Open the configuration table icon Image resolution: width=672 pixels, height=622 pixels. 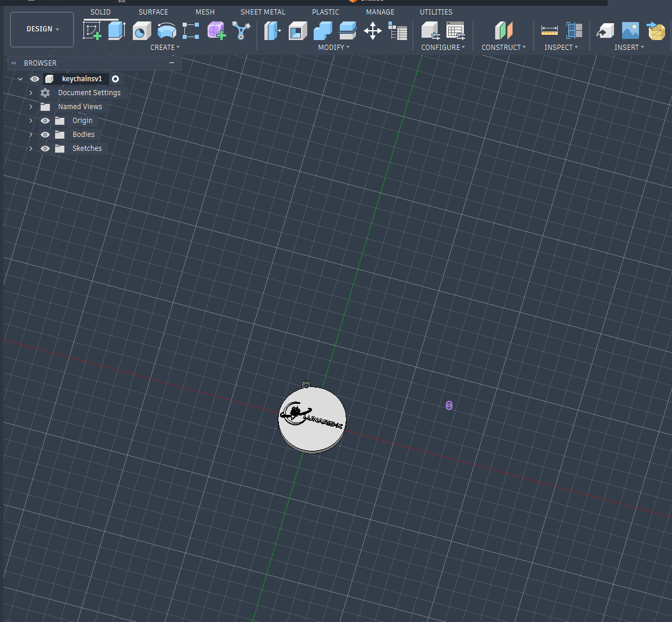click(455, 31)
